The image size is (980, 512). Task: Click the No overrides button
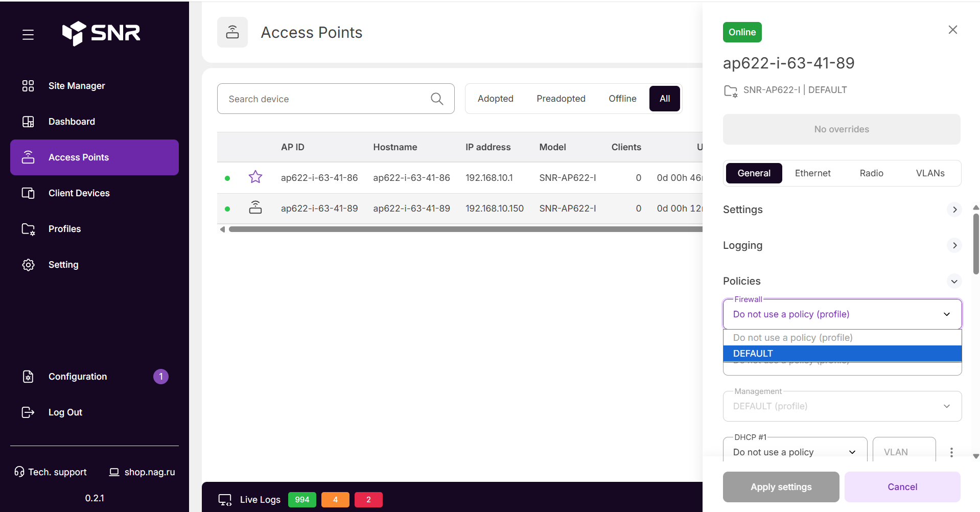[842, 129]
